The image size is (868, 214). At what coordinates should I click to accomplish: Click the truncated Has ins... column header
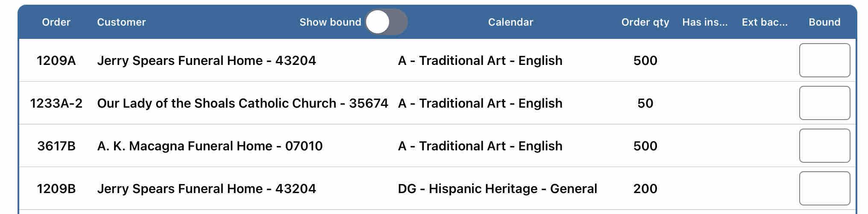[705, 22]
